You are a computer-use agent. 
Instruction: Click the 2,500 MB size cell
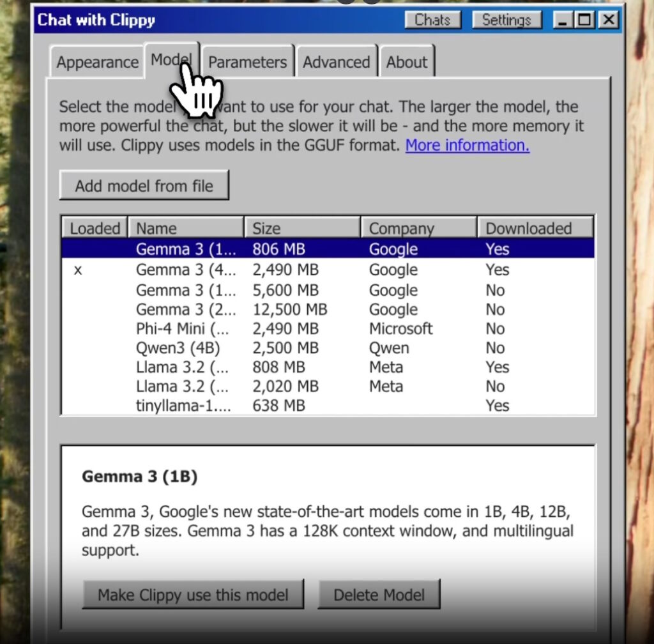[285, 348]
